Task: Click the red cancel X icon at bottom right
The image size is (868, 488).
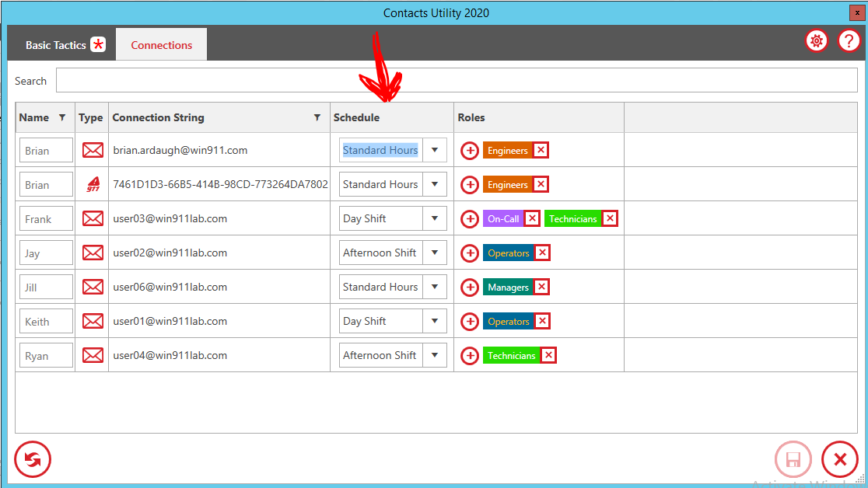Action: click(840, 460)
